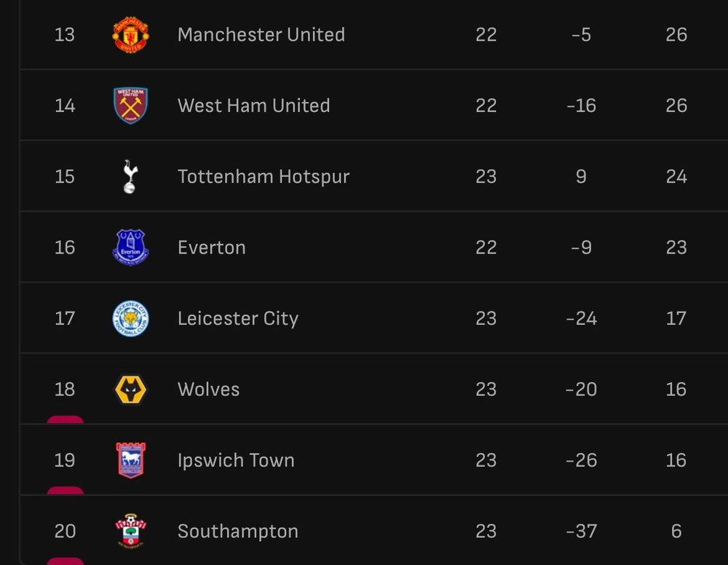The image size is (728, 565).
Task: Click the relegation marker under position 19
Action: [x=66, y=491]
